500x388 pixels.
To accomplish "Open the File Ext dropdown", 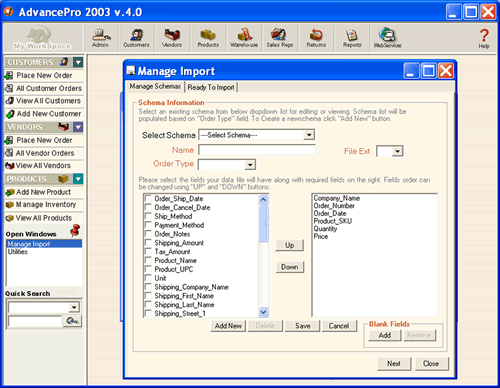I will coord(397,151).
